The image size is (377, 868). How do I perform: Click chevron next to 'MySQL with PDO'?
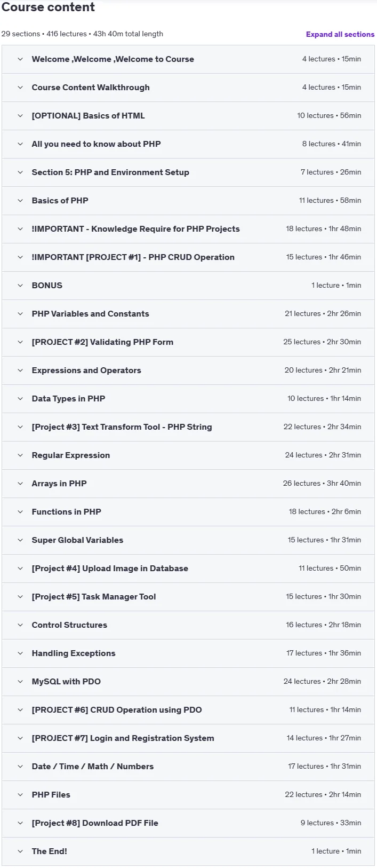click(x=20, y=682)
